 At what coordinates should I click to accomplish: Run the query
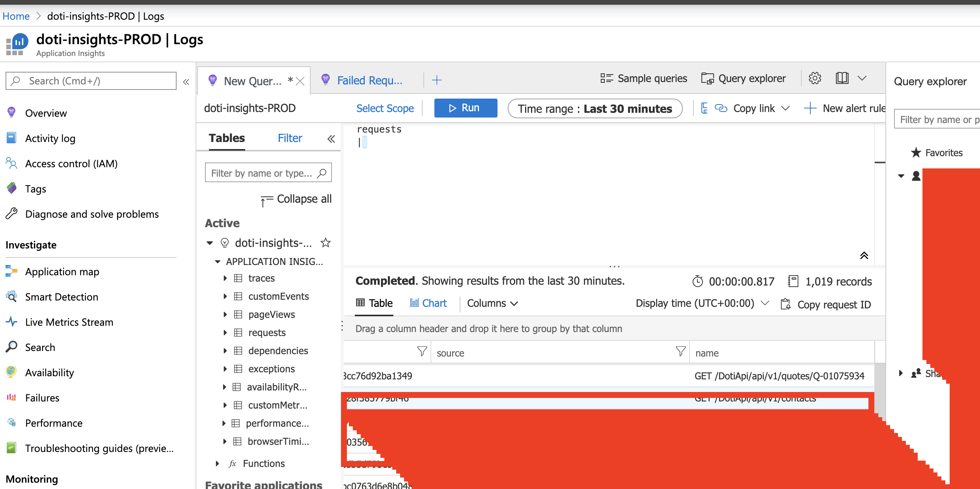click(466, 108)
